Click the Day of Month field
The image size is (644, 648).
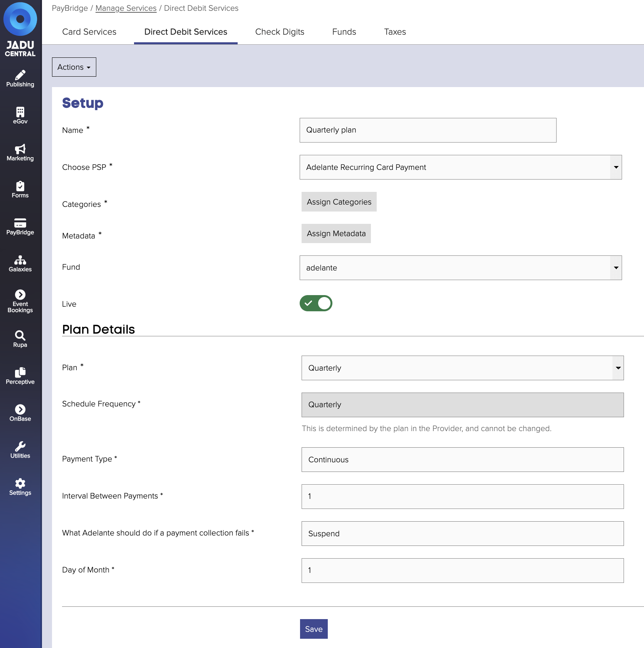[463, 571]
